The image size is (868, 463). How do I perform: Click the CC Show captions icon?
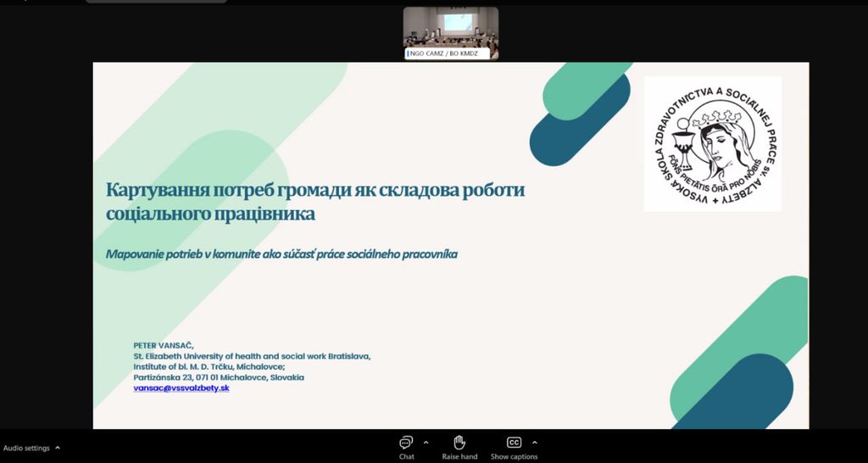coord(515,443)
